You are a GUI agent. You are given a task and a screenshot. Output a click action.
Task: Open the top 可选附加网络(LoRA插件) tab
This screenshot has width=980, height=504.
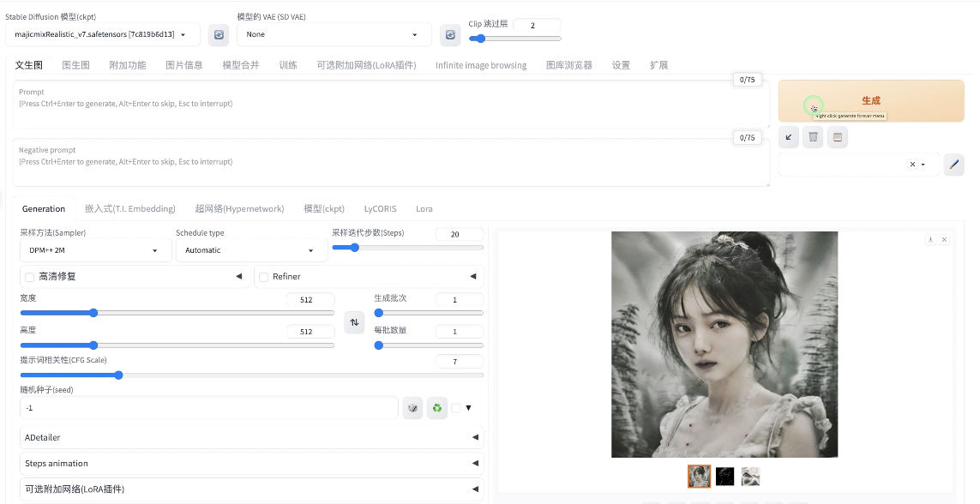366,65
